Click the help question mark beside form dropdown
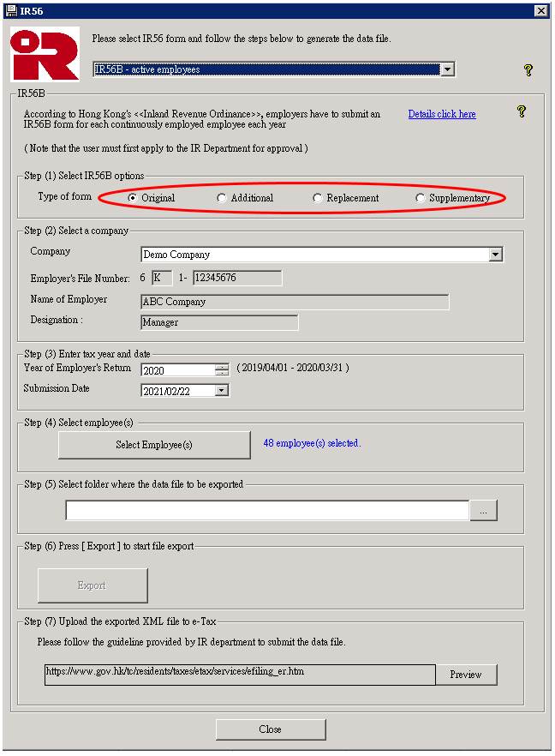Viewport: 555px width, 756px height. pyautogui.click(x=528, y=70)
